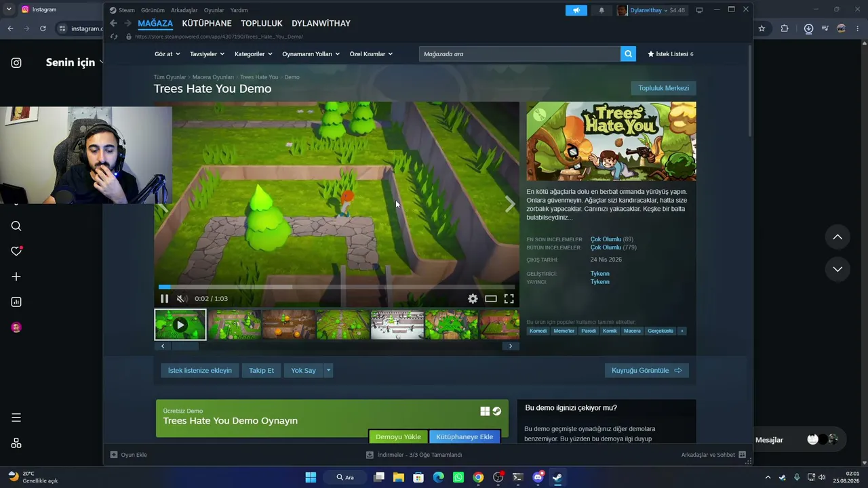Screen dimensions: 868x488
Task: Click the Steam back navigation arrow
Action: pos(113,23)
